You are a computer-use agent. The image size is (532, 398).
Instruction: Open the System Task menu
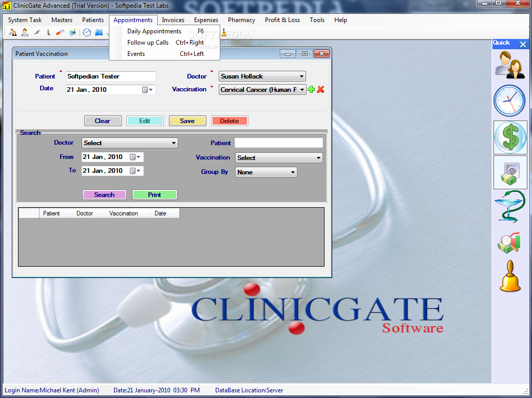click(25, 20)
